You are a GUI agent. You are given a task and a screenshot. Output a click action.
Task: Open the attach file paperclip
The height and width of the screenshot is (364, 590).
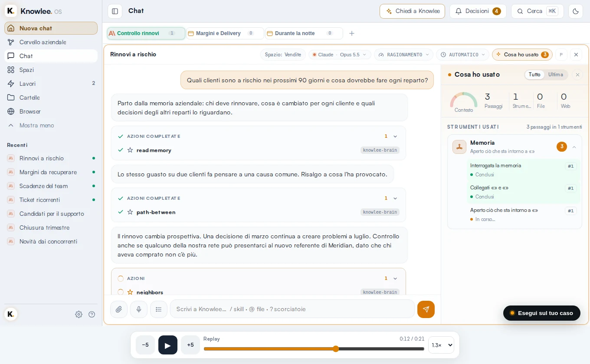click(x=119, y=309)
